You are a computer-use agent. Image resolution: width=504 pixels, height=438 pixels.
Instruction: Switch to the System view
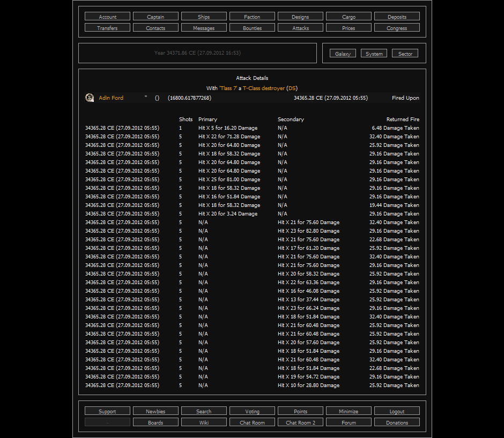coord(374,54)
